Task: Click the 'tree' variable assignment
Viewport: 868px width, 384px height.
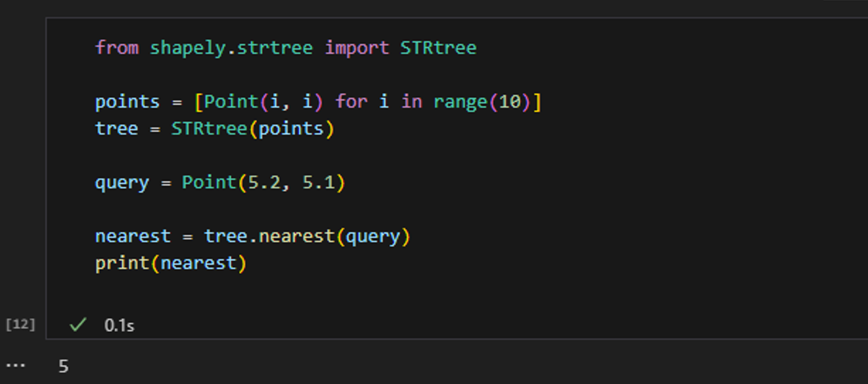Action: point(116,129)
